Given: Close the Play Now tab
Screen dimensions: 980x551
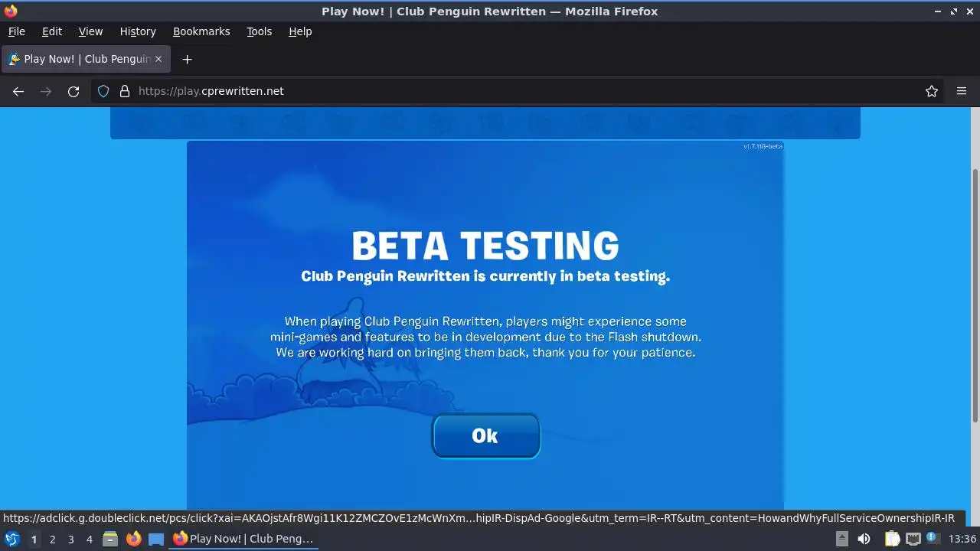Looking at the screenshot, I should pos(158,59).
